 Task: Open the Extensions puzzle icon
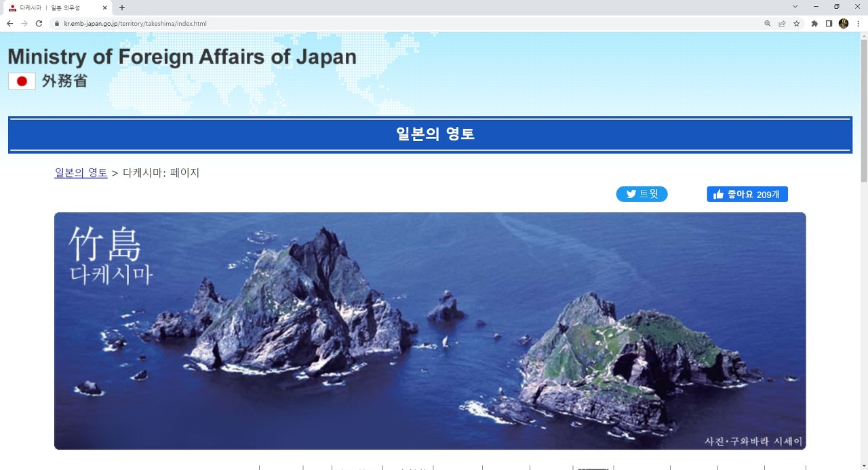[814, 23]
